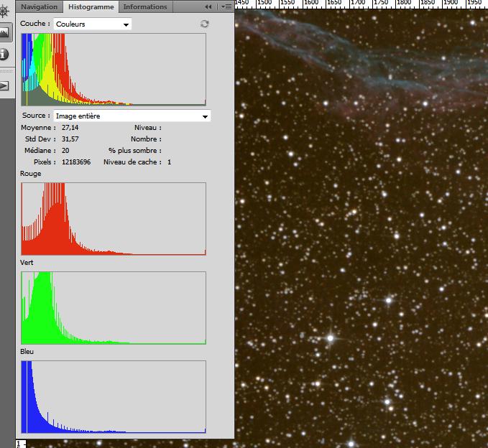Viewport: 488px width, 448px height.
Task: Click the 1500 mark on the ruler
Action: coord(264,3)
